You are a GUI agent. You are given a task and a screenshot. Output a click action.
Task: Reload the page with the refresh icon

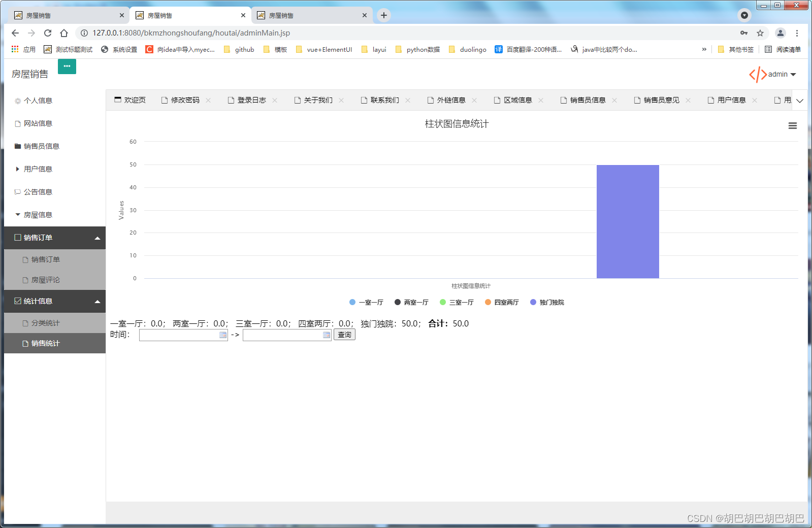(x=48, y=33)
